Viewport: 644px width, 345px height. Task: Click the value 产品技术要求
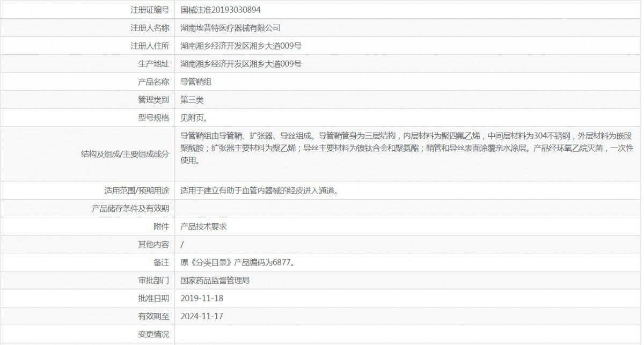(203, 226)
